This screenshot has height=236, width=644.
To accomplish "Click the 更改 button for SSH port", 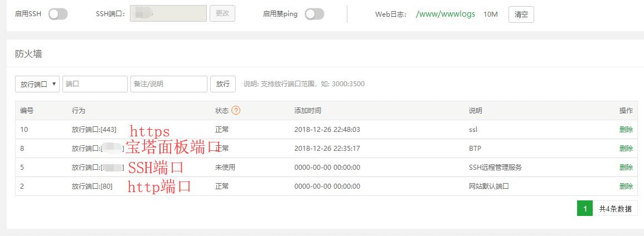I will [x=222, y=14].
